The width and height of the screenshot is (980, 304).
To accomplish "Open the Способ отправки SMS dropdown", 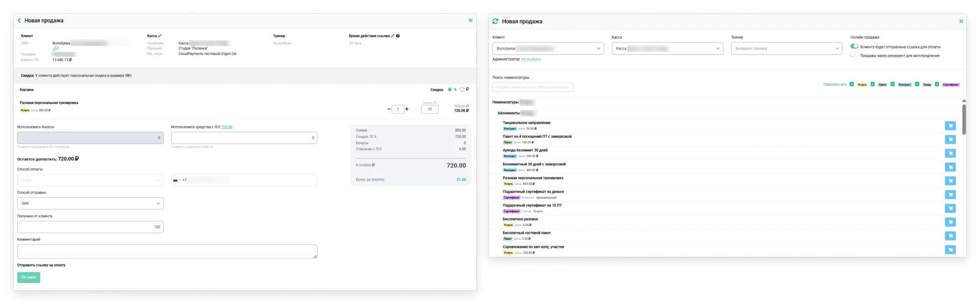I will [x=90, y=203].
